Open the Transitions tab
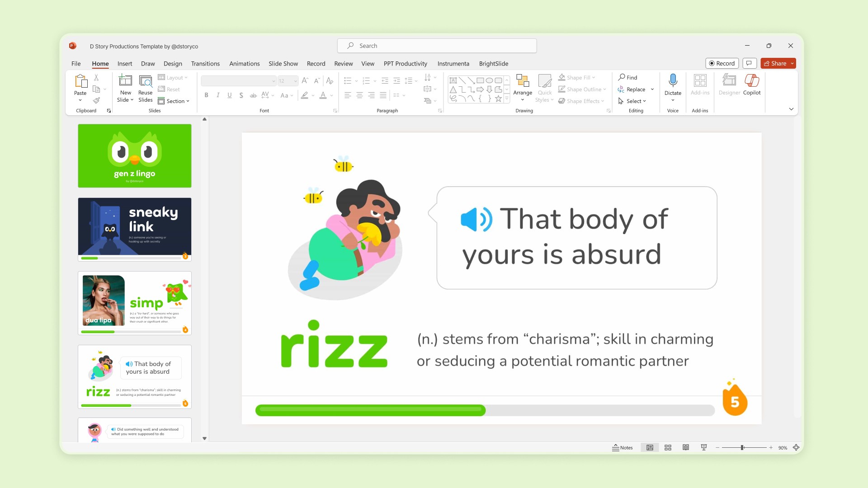The height and width of the screenshot is (488, 868). (205, 63)
